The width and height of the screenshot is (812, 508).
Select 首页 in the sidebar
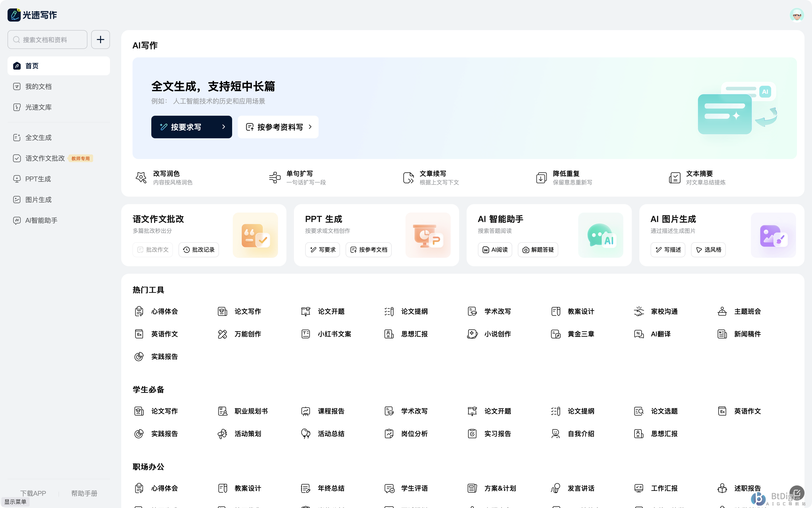coord(59,66)
